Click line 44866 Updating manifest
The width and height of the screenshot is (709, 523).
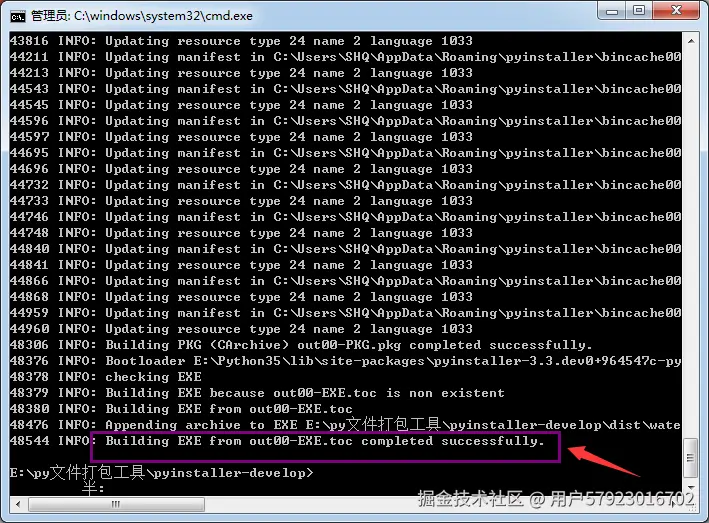tap(345, 281)
